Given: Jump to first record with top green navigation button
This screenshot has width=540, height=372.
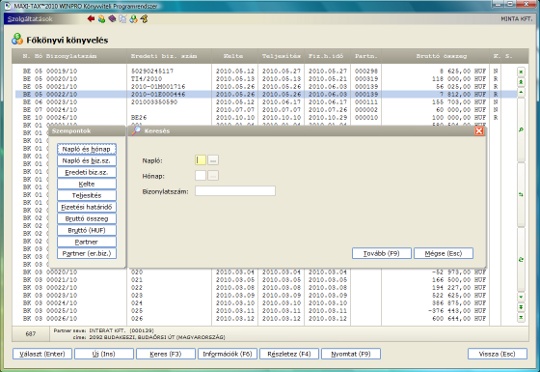Looking at the screenshot, I should pos(521,72).
